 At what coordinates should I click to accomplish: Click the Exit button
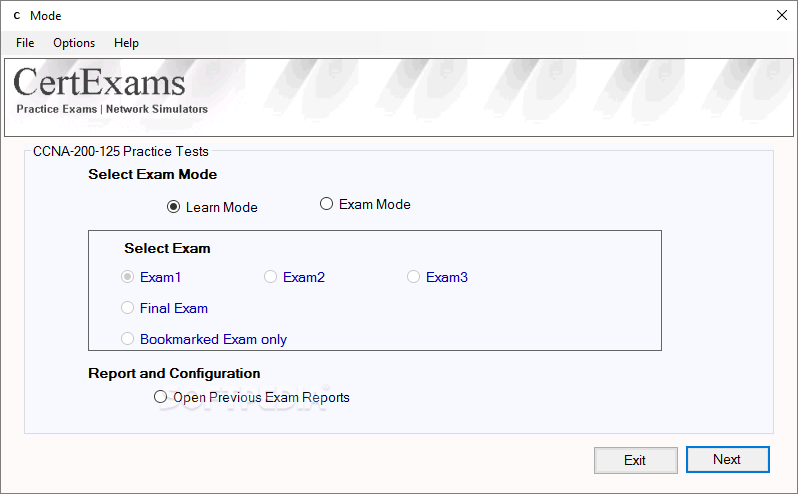click(x=636, y=460)
